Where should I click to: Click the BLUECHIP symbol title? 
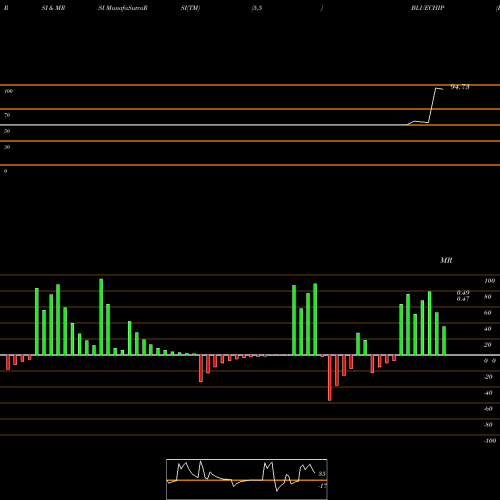tap(428, 8)
